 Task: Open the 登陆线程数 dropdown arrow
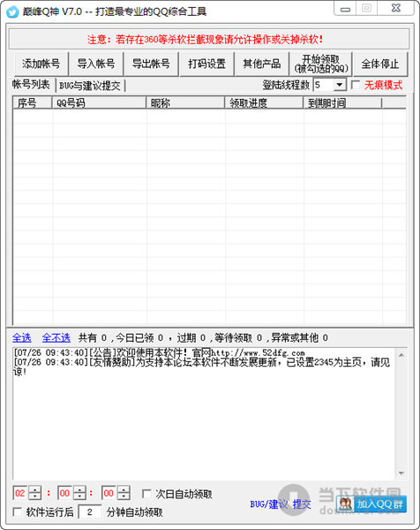pyautogui.click(x=340, y=85)
